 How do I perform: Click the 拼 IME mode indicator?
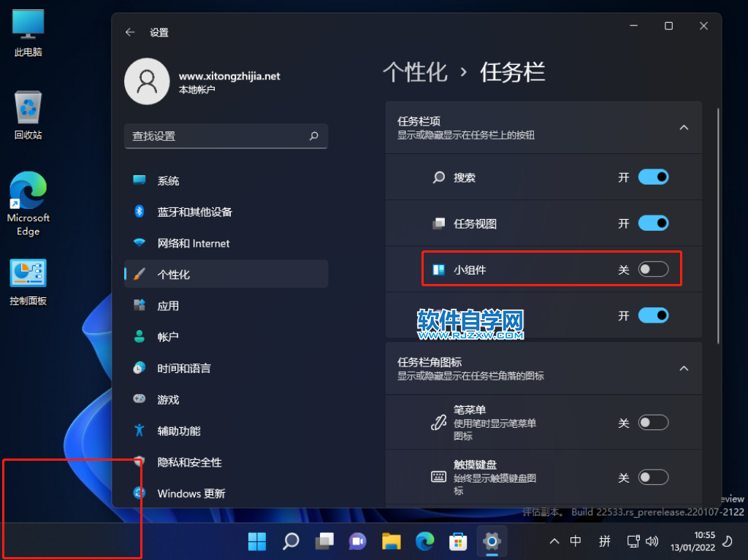(x=604, y=541)
